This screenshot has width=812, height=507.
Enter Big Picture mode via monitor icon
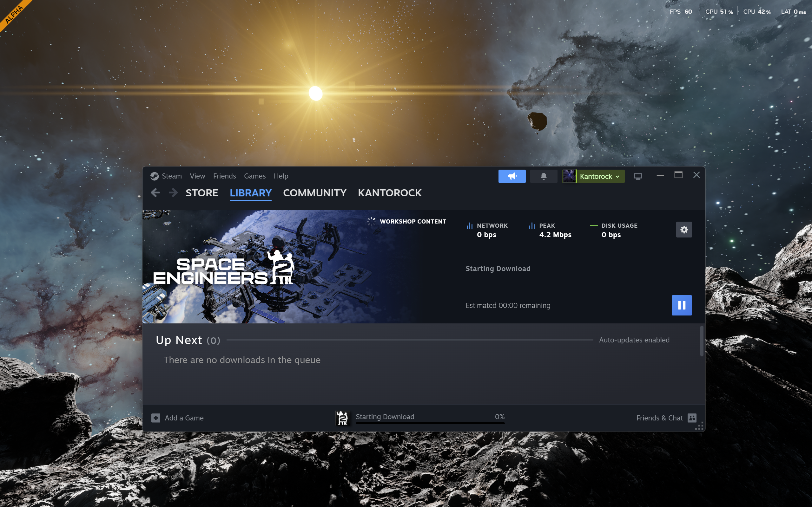click(638, 176)
